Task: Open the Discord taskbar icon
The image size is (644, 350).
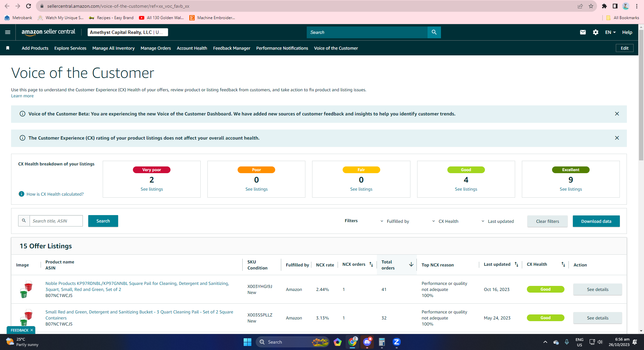Action: [x=367, y=342]
